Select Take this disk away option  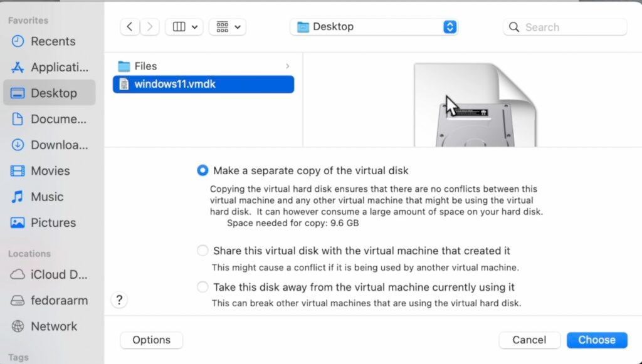(x=203, y=287)
